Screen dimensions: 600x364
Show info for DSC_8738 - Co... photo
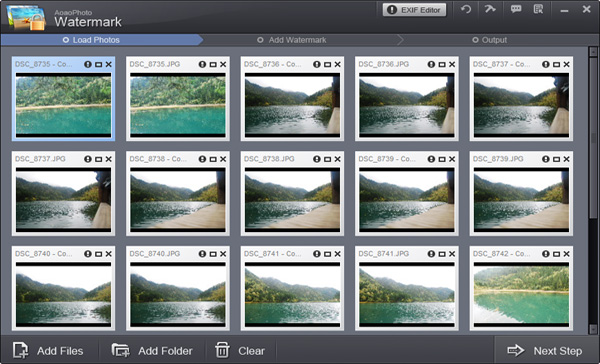pos(202,159)
